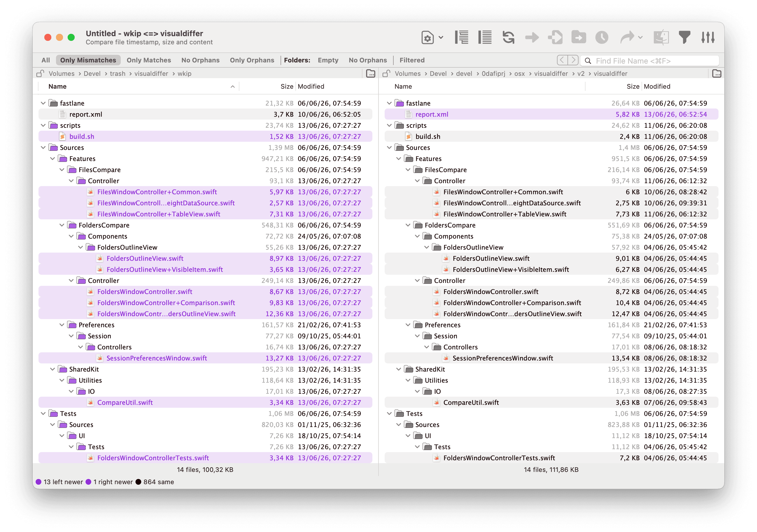Viewport: 757px width, 532px height.
Task: Expand all folders with the indented-lines toolbar icon
Action: click(x=462, y=37)
